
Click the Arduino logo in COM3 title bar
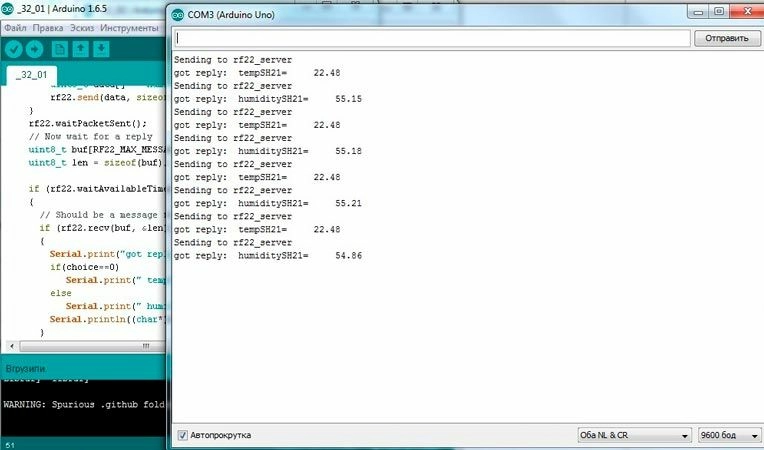point(178,15)
